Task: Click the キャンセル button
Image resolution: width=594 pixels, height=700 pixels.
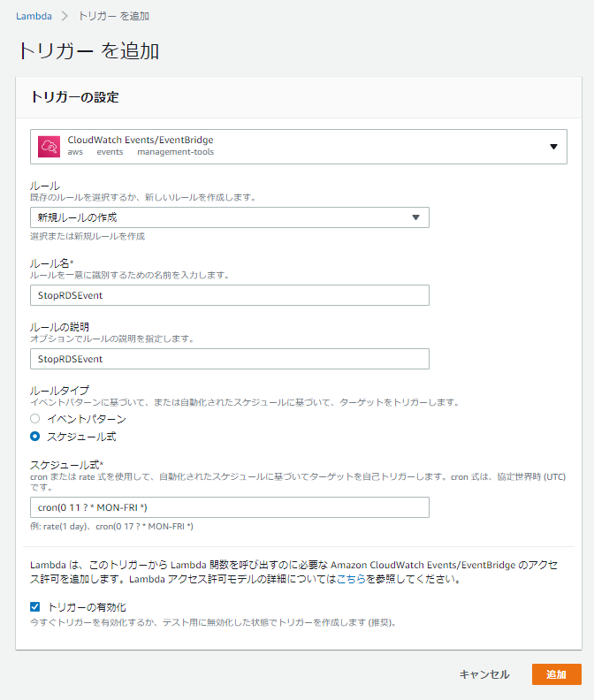Action: 484,674
